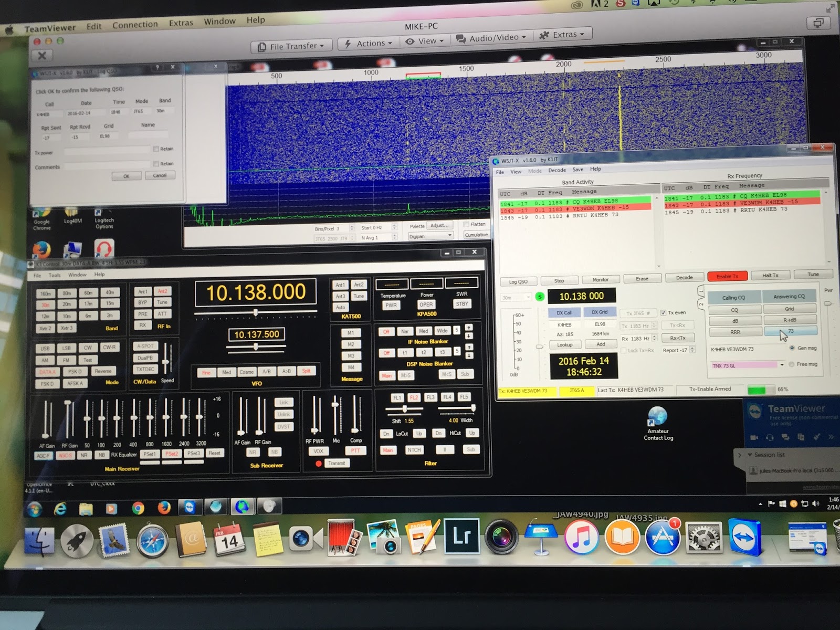Click the Halt Tx button
The height and width of the screenshot is (630, 840).
[770, 275]
